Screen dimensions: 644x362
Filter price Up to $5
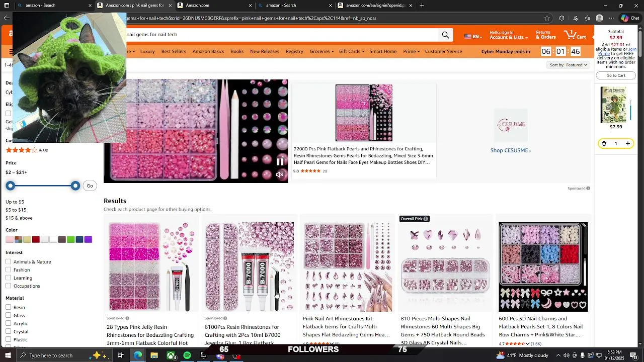pos(15,202)
